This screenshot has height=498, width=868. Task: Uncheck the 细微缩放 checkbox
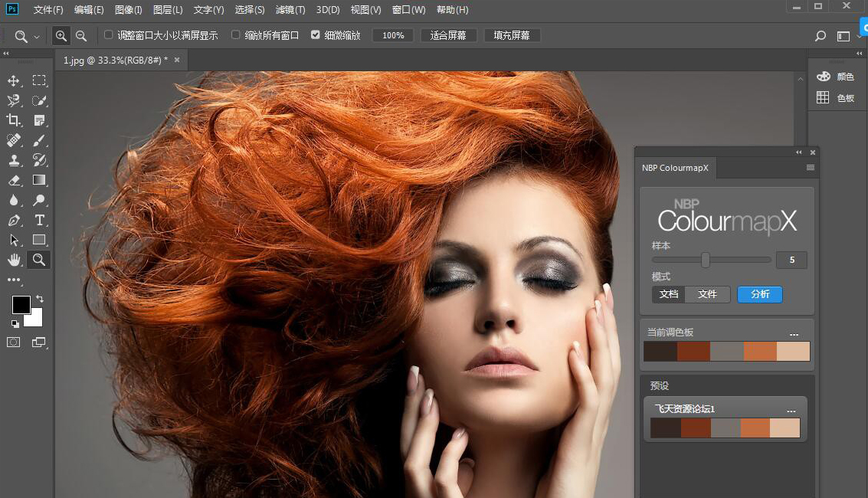(315, 35)
